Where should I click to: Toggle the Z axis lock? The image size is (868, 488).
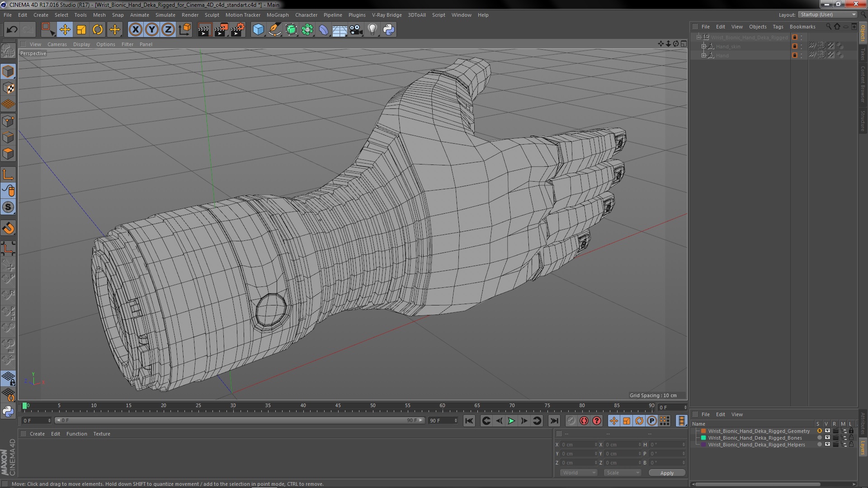[168, 30]
